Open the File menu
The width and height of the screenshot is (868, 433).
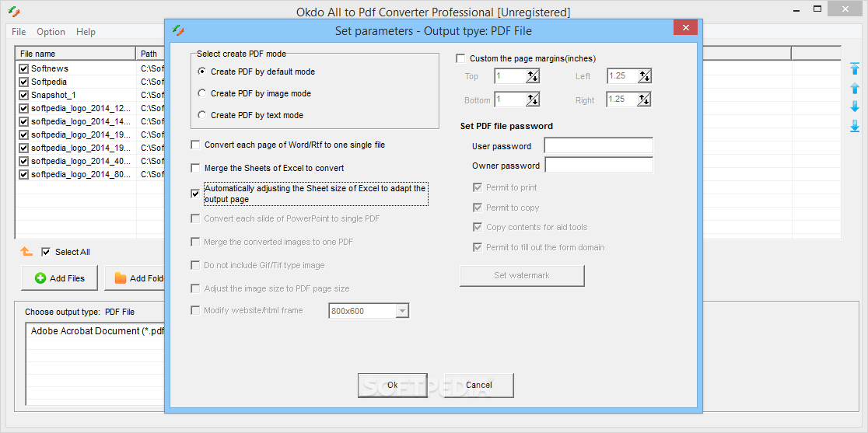click(x=19, y=32)
